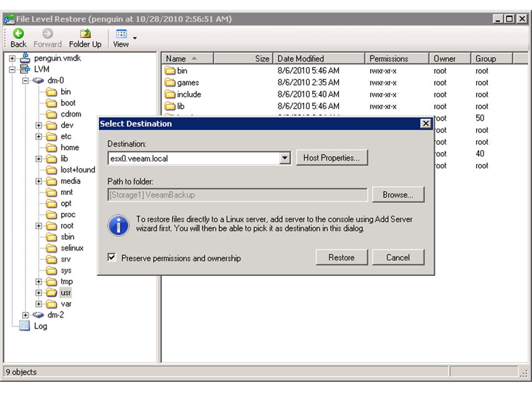Click the Back toolbar icon
The height and width of the screenshot is (399, 532).
[x=18, y=33]
